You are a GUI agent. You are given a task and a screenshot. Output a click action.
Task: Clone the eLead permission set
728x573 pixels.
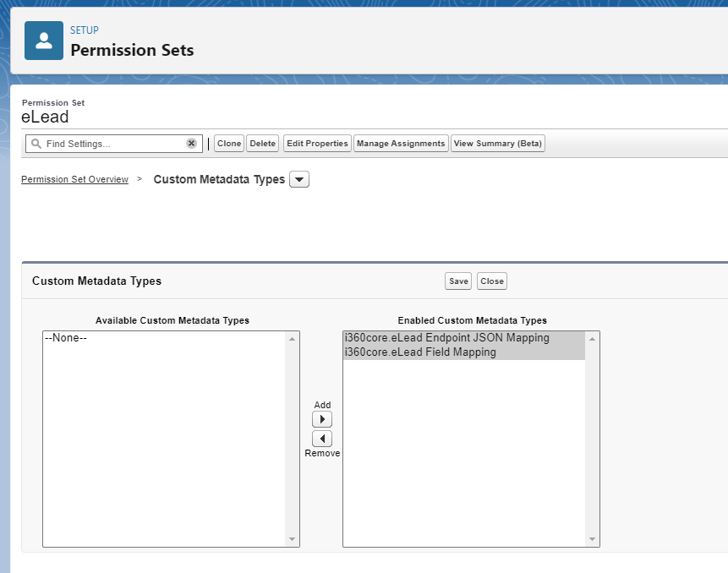point(228,143)
